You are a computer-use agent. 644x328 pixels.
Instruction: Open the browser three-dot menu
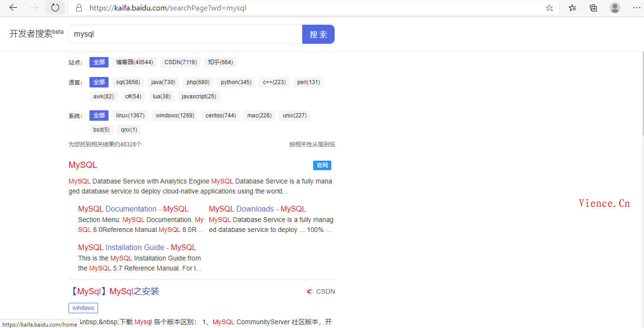point(636,8)
